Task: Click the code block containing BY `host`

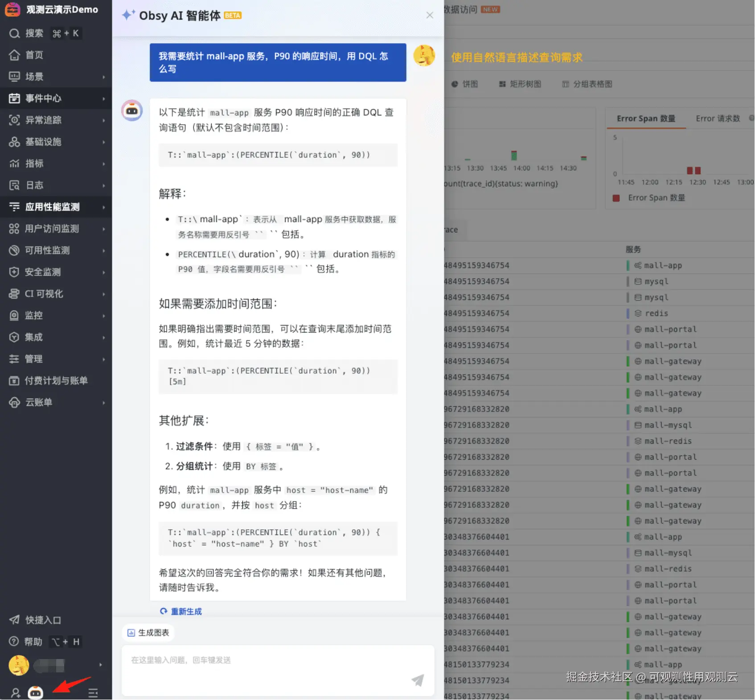Action: coord(278,539)
